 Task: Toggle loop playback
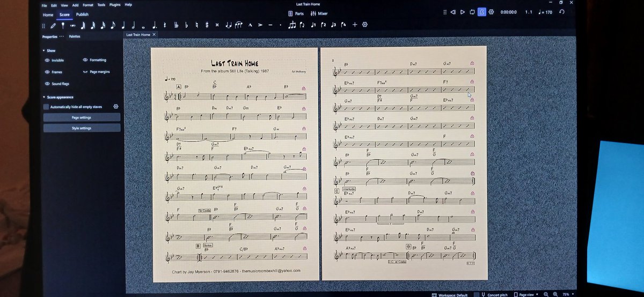pos(472,12)
